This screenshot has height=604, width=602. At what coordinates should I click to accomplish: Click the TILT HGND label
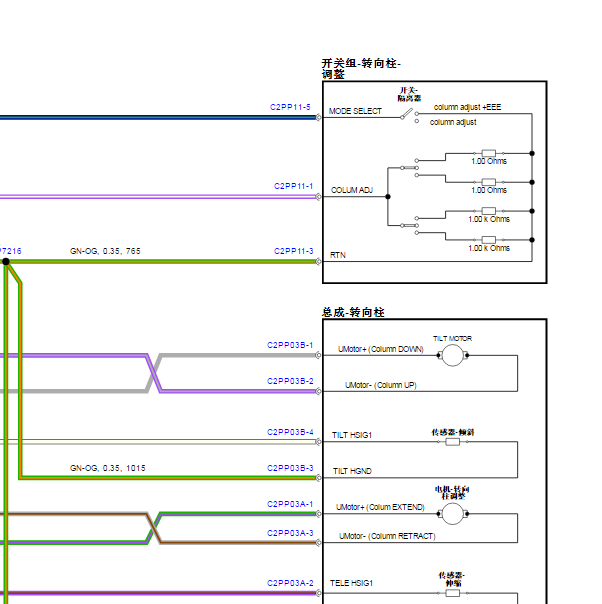point(352,471)
